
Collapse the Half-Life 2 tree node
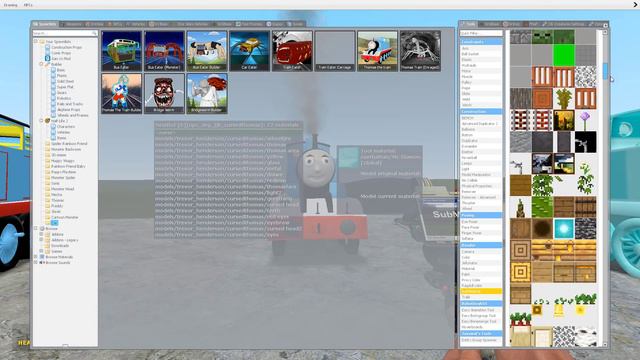41,121
